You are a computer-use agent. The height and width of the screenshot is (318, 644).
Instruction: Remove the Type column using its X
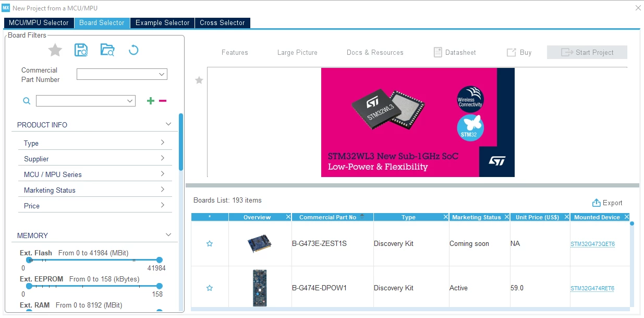pos(445,217)
